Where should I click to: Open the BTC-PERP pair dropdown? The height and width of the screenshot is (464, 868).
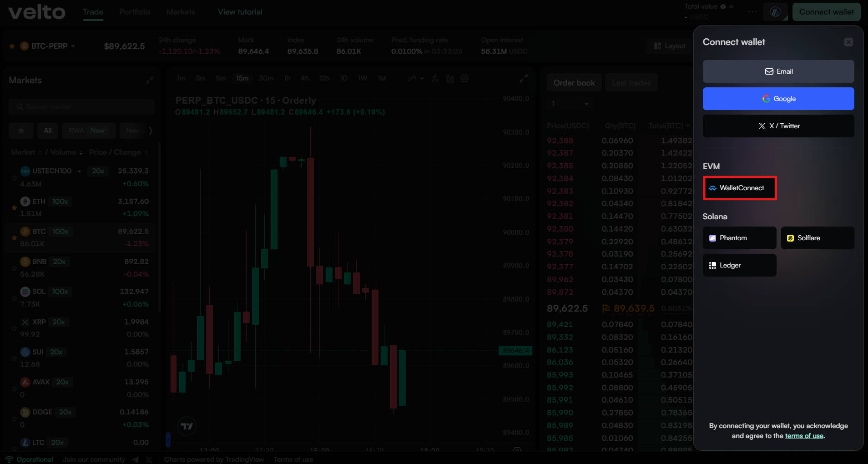point(73,45)
